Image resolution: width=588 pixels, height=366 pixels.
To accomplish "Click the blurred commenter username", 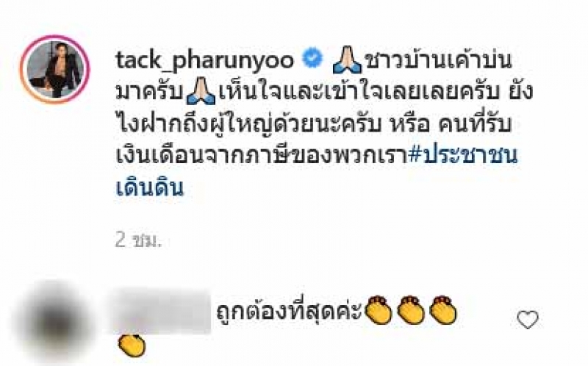I will coord(162,311).
